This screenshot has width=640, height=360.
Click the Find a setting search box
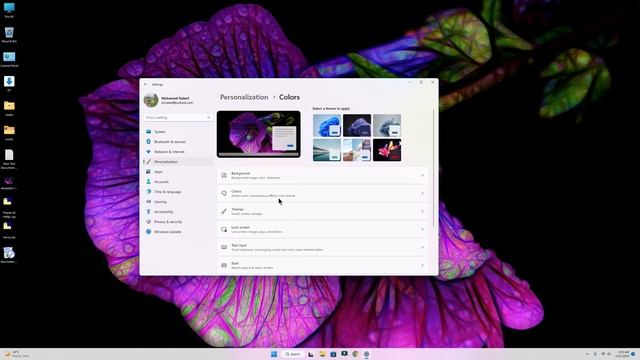178,118
